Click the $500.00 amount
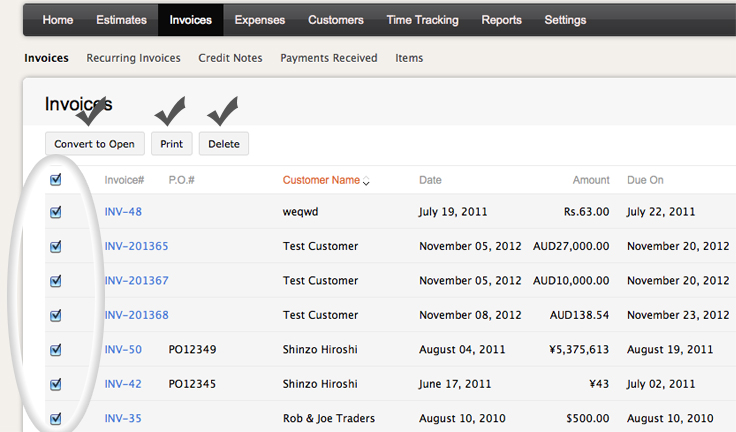Viewport: 736px width, 432px height. 588,418
